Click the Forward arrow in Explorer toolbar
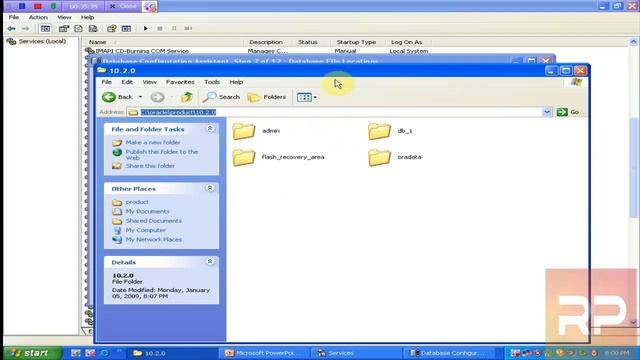Image resolution: width=640 pixels, height=360 pixels. (158, 97)
